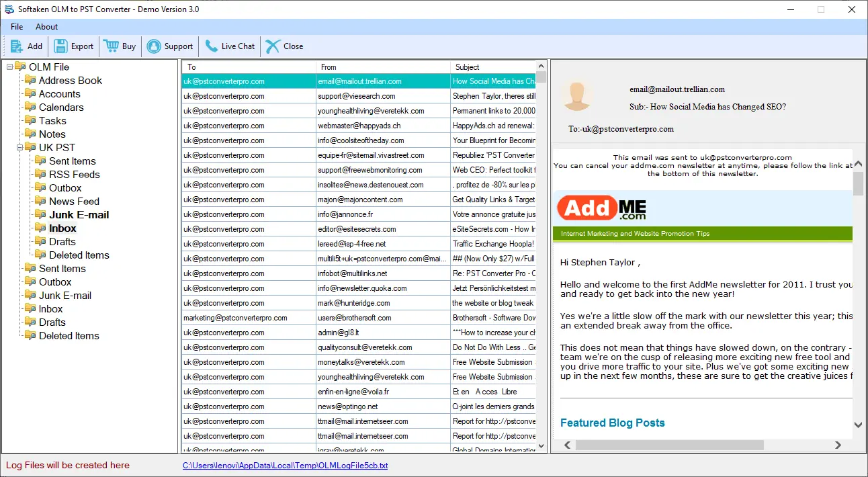Start a Live Chat from the toolbar
The height and width of the screenshot is (477, 868).
(x=230, y=46)
